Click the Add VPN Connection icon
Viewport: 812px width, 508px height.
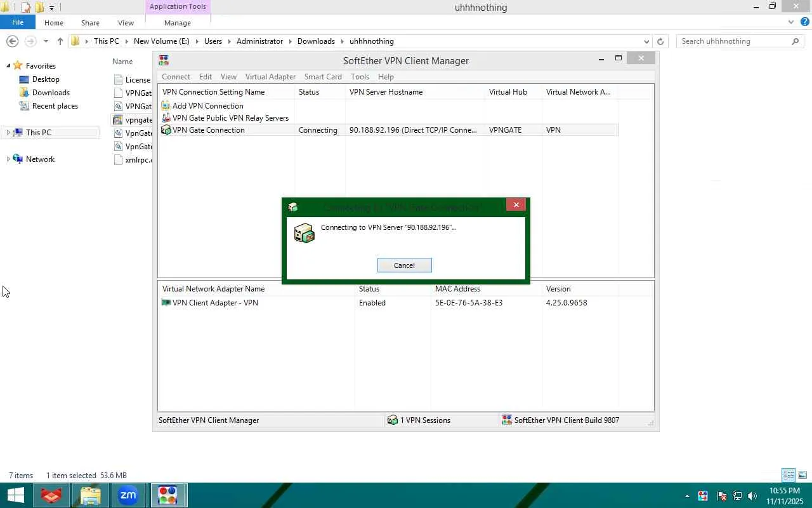(x=166, y=106)
